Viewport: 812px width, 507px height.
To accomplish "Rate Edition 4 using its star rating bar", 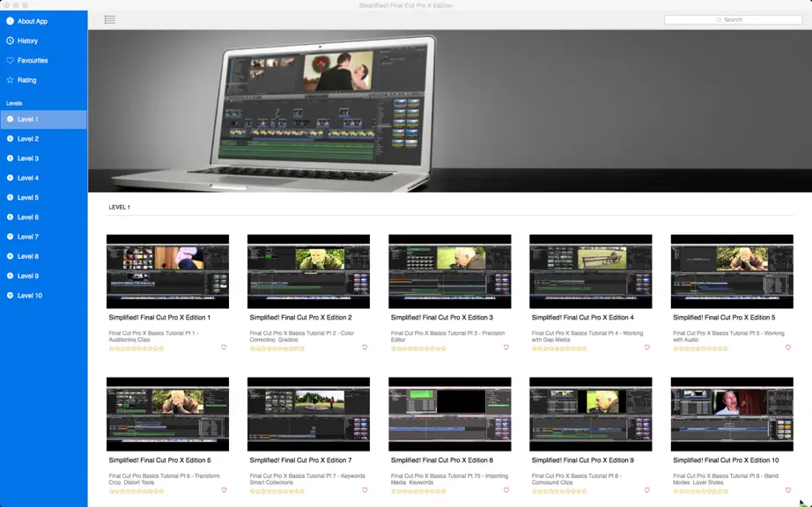I will point(559,349).
